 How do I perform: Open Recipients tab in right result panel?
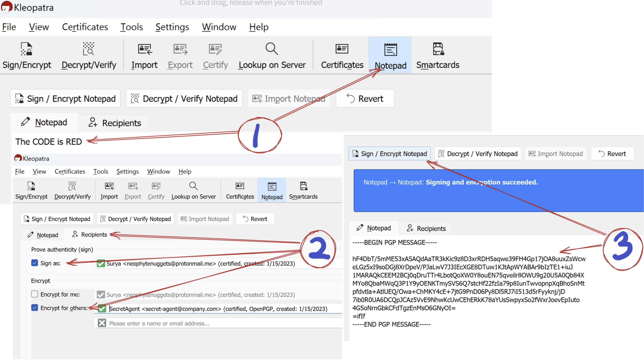coord(426,228)
